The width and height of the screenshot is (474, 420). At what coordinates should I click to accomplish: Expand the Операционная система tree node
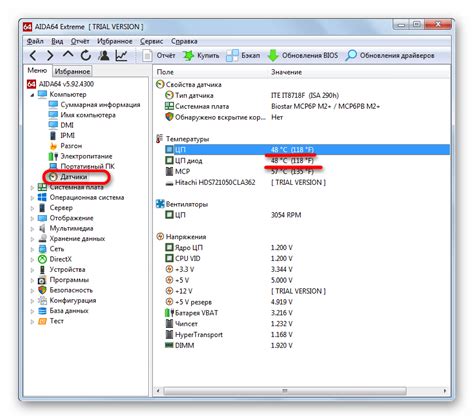click(32, 198)
